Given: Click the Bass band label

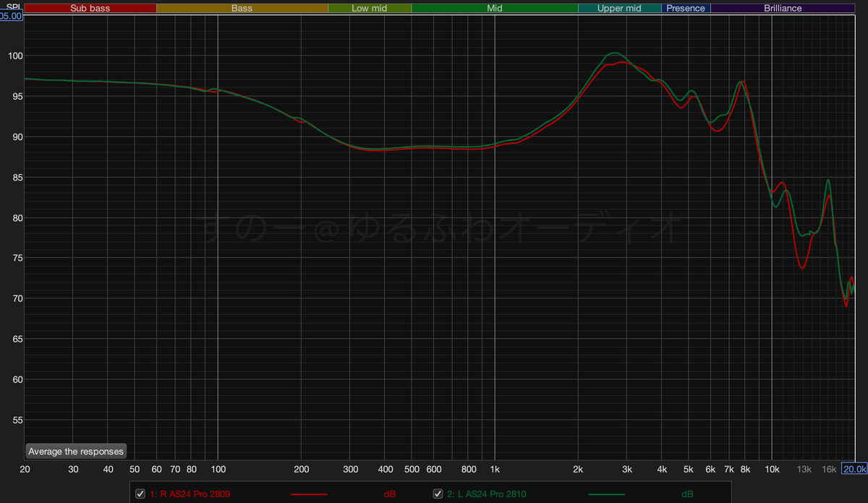Looking at the screenshot, I should click(x=242, y=9).
